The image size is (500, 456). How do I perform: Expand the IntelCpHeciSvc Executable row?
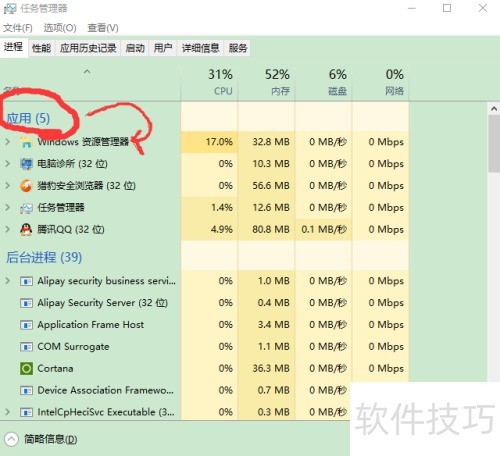(7, 412)
